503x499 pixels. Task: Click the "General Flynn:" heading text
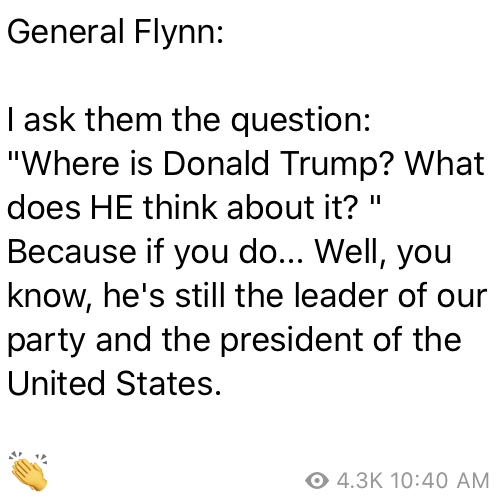pos(115,33)
